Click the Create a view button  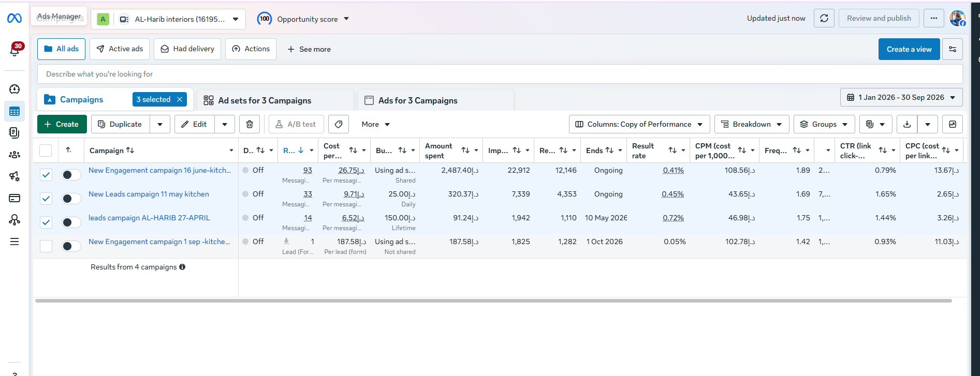(x=909, y=49)
